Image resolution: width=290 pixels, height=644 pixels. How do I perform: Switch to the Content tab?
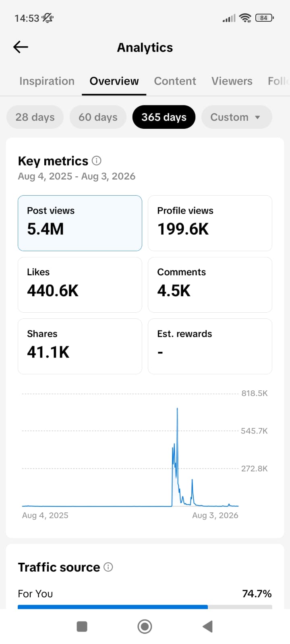coord(175,81)
